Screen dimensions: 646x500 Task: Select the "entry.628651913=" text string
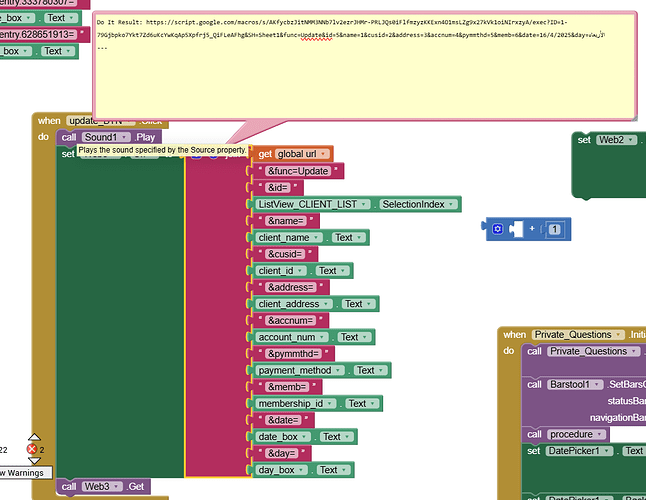[38, 34]
